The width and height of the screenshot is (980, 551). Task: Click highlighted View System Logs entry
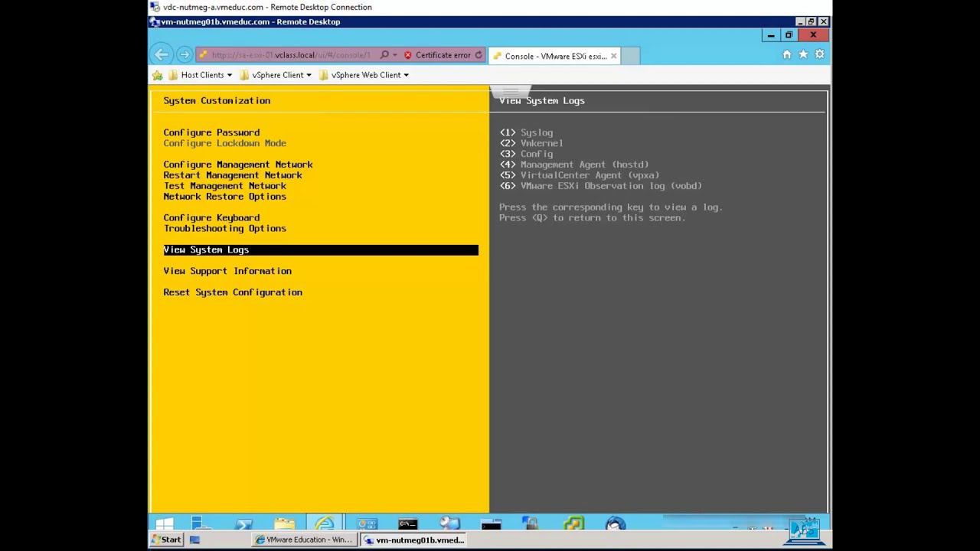point(321,250)
